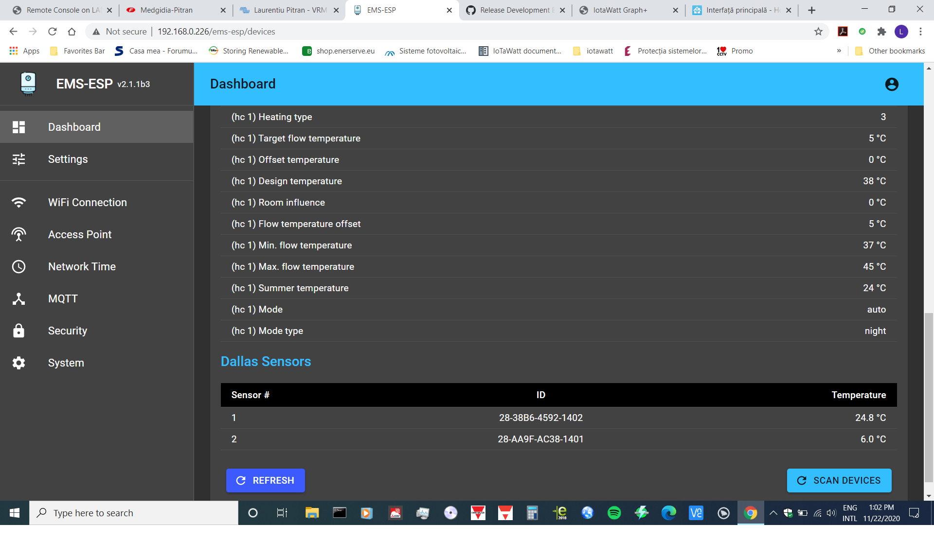Click the user account icon in header

pos(892,84)
